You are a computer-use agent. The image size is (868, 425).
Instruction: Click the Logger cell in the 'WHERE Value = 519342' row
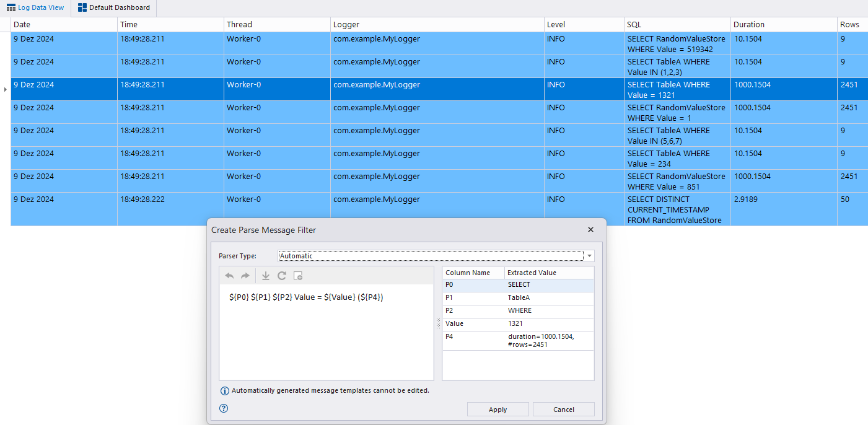coord(437,43)
